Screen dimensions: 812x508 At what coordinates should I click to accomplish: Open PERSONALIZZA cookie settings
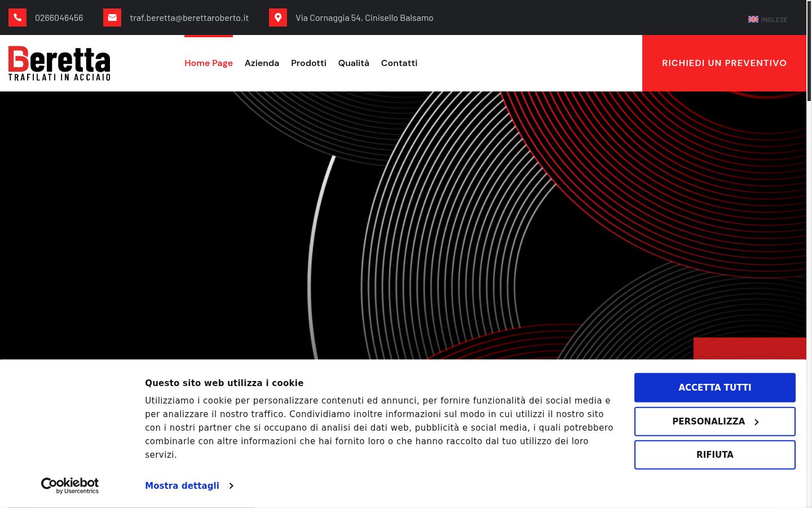point(715,422)
